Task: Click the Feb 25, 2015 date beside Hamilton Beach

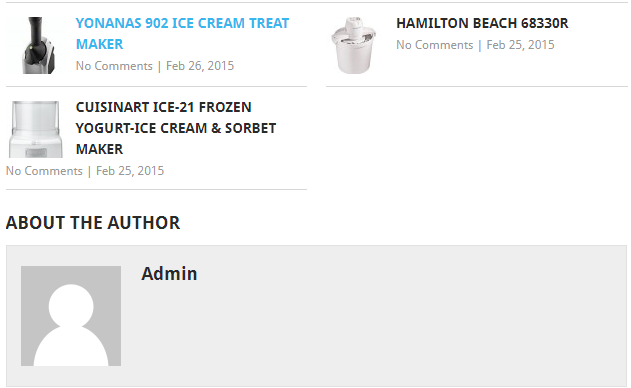Action: (x=520, y=45)
